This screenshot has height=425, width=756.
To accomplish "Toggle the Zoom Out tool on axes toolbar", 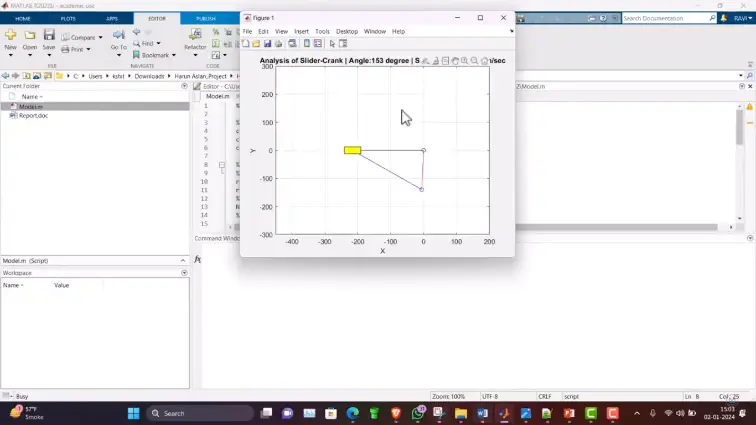I will pyautogui.click(x=474, y=61).
